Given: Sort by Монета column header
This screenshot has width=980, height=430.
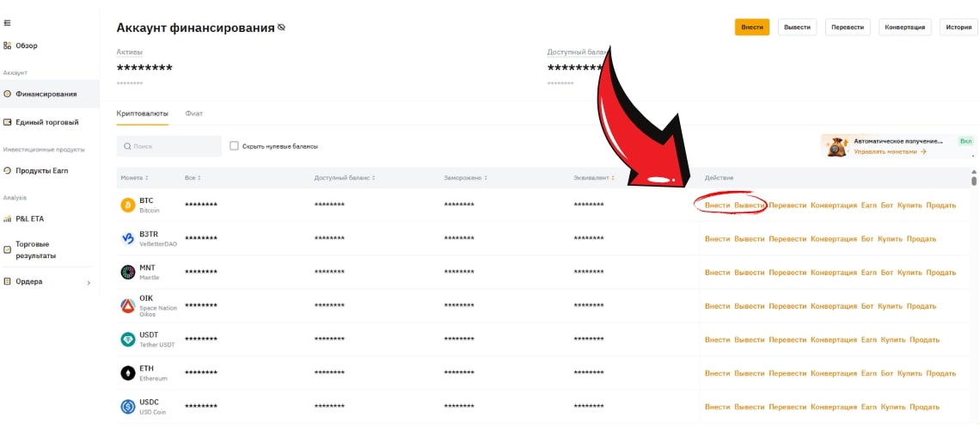Looking at the screenshot, I should [134, 178].
